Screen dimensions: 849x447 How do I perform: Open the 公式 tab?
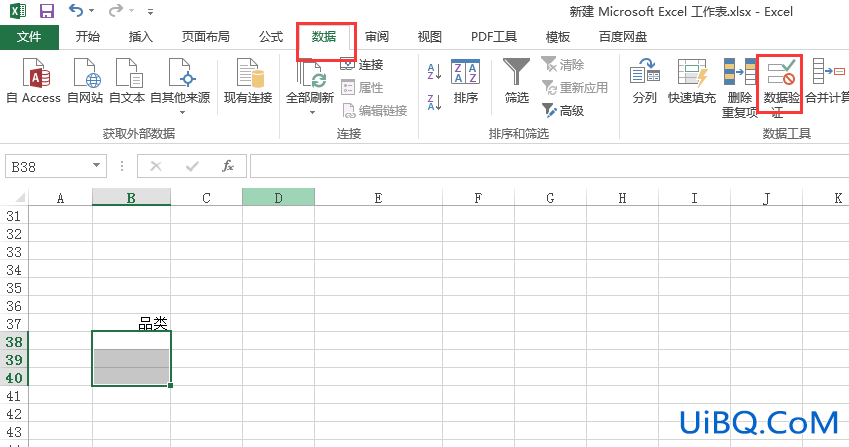[271, 37]
